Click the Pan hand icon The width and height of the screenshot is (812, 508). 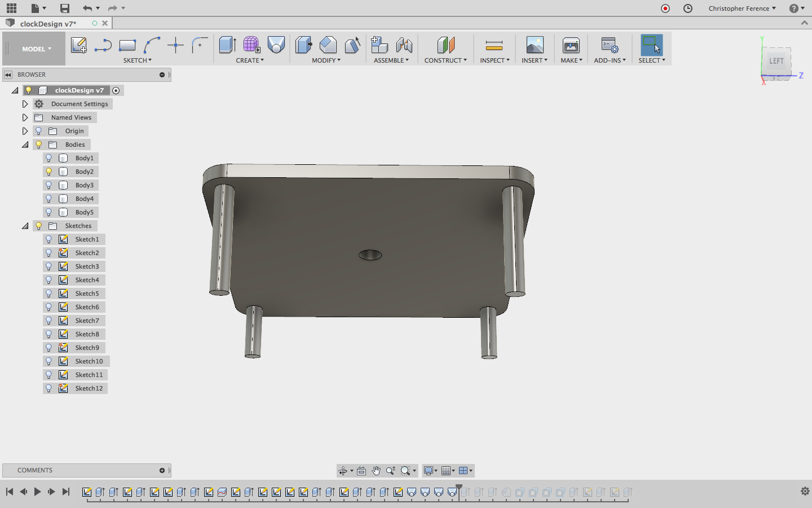(x=376, y=471)
